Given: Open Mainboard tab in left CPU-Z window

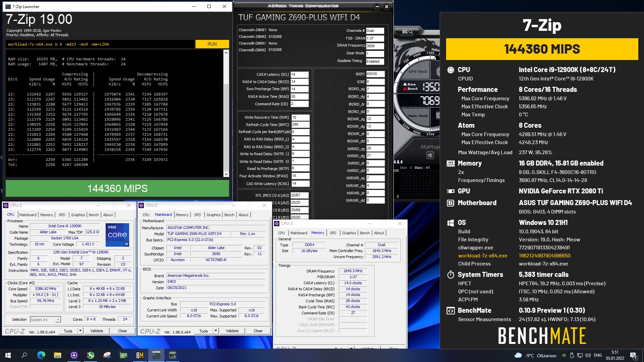Looking at the screenshot, I should [x=28, y=215].
